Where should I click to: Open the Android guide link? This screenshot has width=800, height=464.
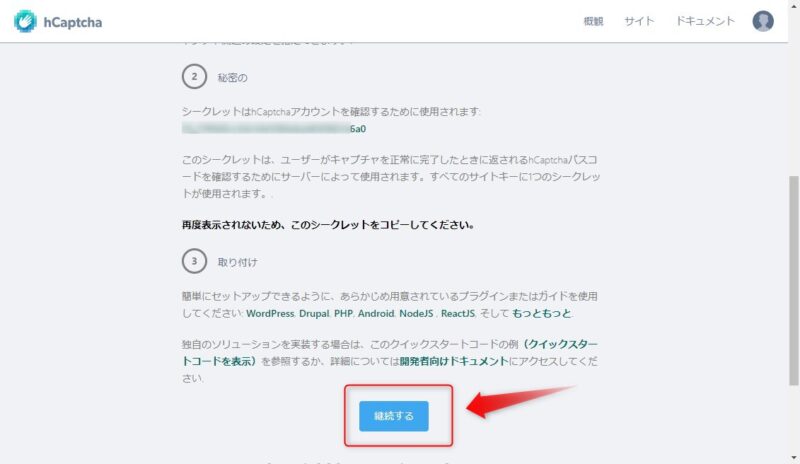point(376,313)
